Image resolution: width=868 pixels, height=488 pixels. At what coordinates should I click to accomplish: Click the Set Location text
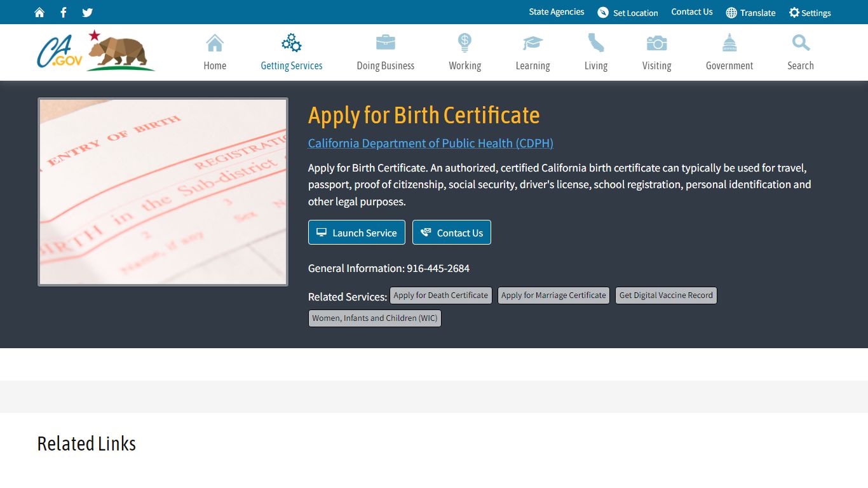(635, 13)
